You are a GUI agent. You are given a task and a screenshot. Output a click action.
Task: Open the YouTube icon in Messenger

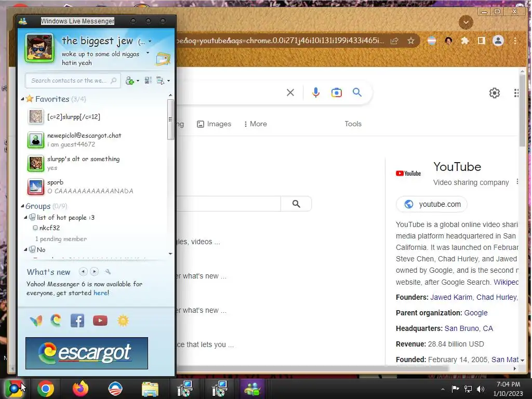click(x=100, y=321)
